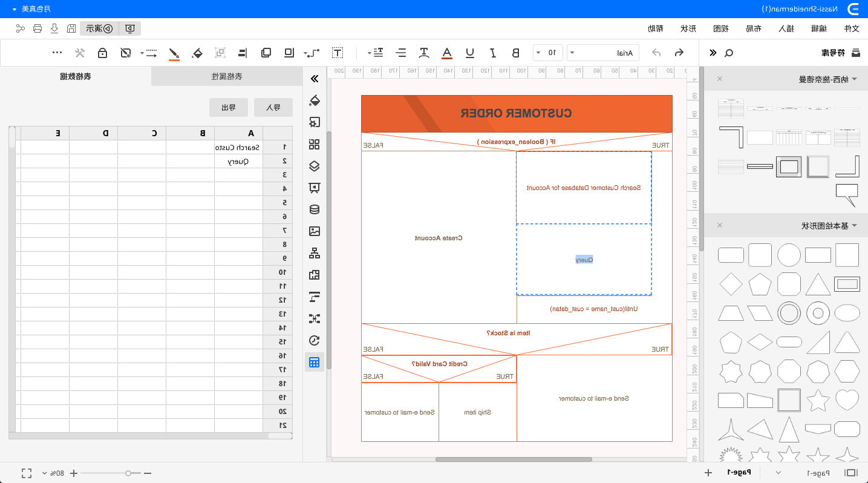Select column header A in data table
868x483 pixels.
238,133
